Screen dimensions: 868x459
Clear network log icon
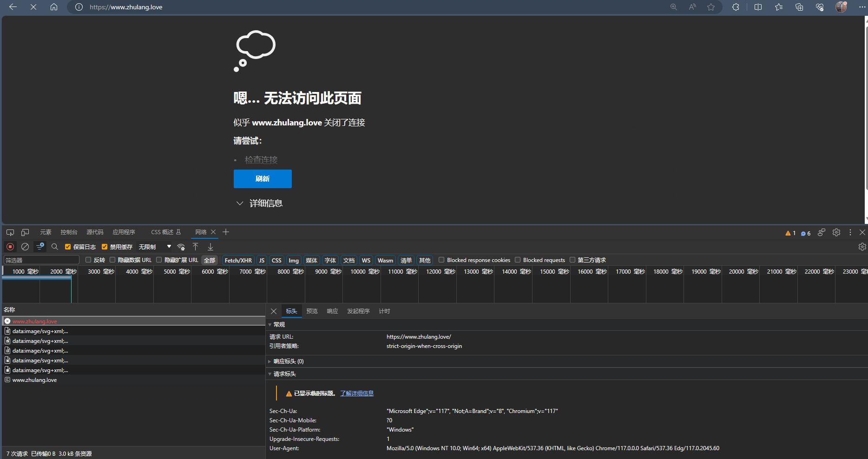pos(25,247)
